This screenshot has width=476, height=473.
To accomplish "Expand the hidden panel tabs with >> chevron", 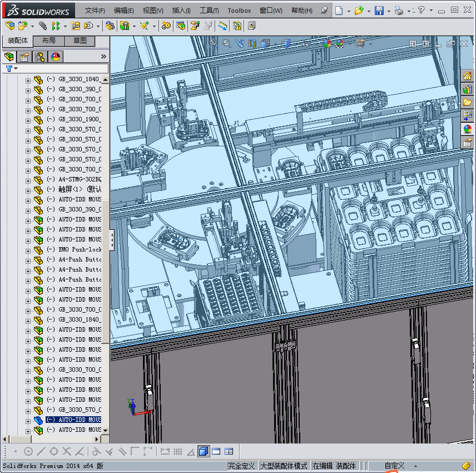I will pyautogui.click(x=103, y=56).
